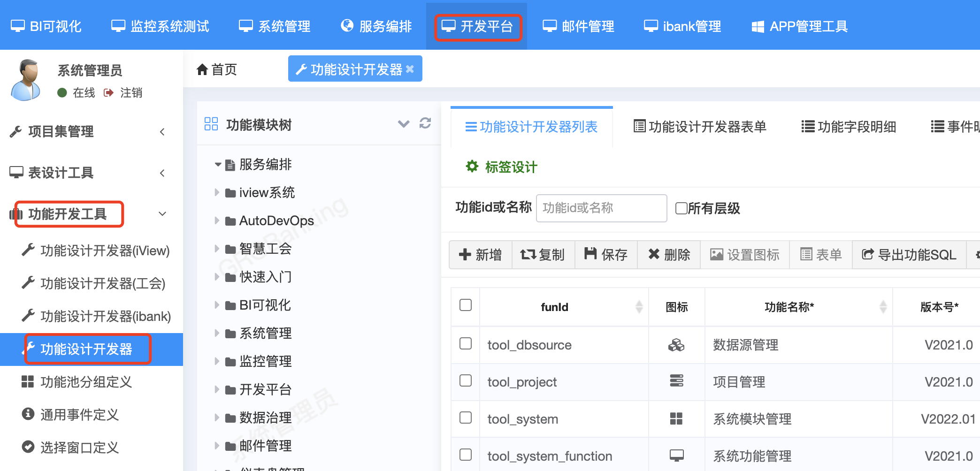Select the 开发平台 top menu

[x=477, y=26]
